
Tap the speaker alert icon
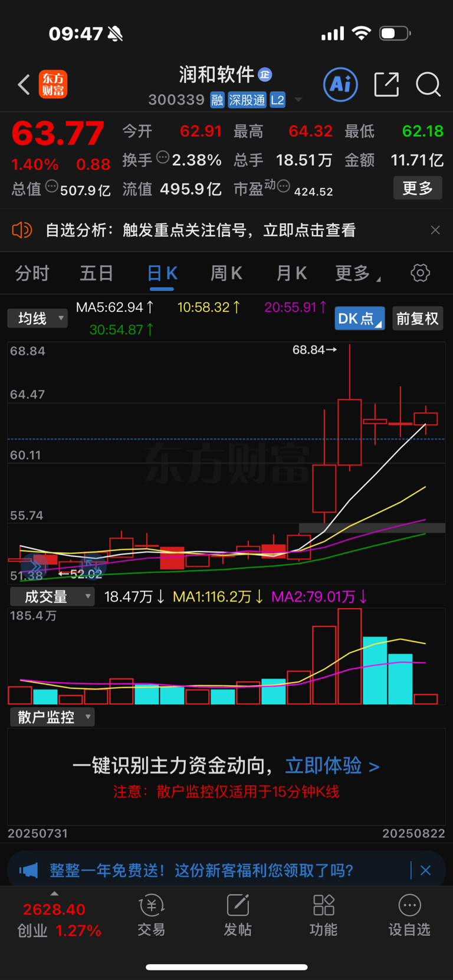pos(22,230)
